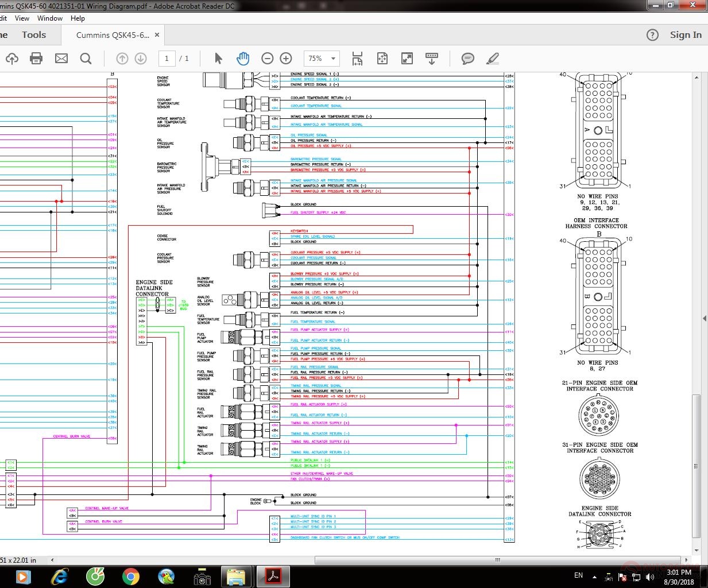Open the file explorer taskbar icon
This screenshot has height=588, width=708.
pos(237,577)
